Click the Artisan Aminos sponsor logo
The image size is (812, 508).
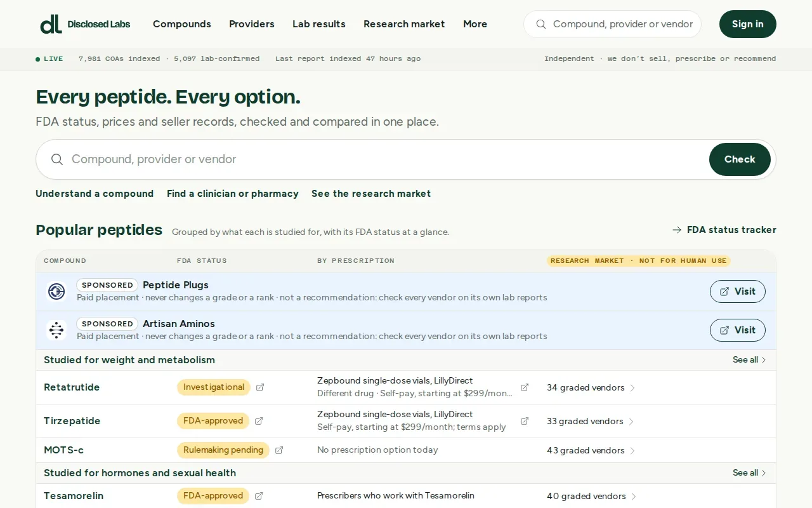pos(56,330)
